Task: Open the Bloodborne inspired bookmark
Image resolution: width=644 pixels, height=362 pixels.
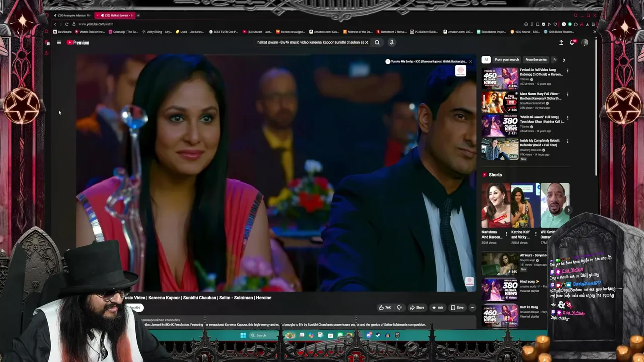Action: pyautogui.click(x=491, y=32)
